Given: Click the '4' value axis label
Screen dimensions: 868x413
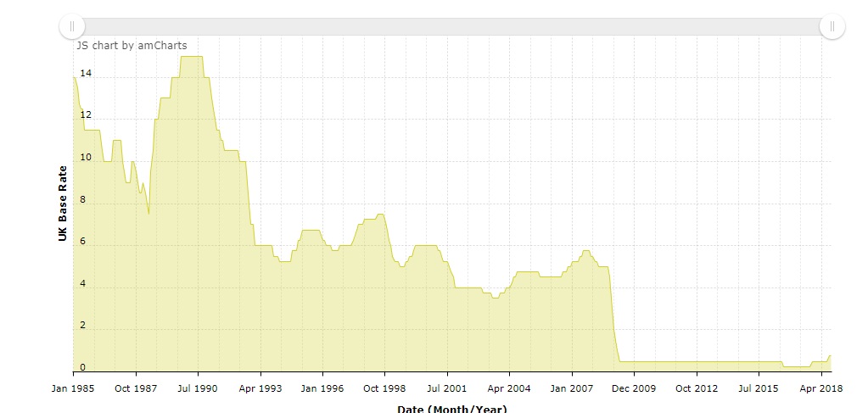Looking at the screenshot, I should pyautogui.click(x=83, y=283).
